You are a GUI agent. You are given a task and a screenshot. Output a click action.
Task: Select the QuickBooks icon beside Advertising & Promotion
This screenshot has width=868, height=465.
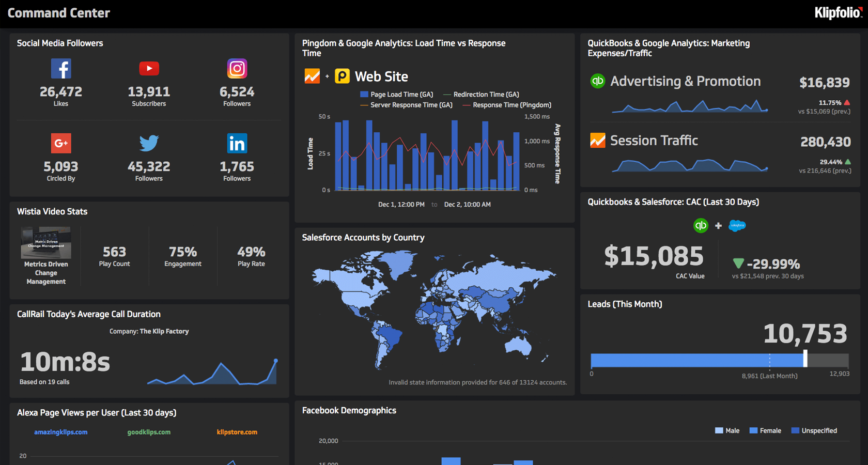598,81
